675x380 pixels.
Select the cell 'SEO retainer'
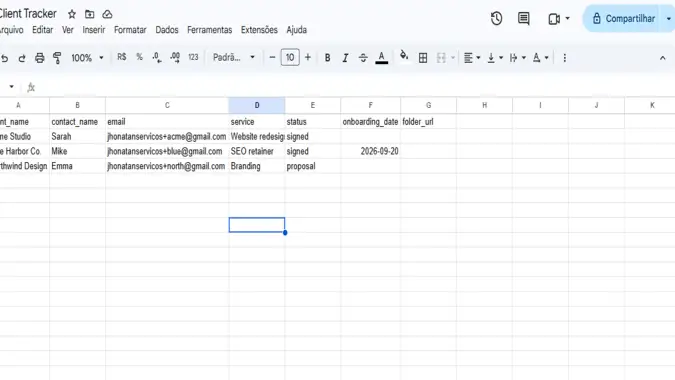pos(257,151)
